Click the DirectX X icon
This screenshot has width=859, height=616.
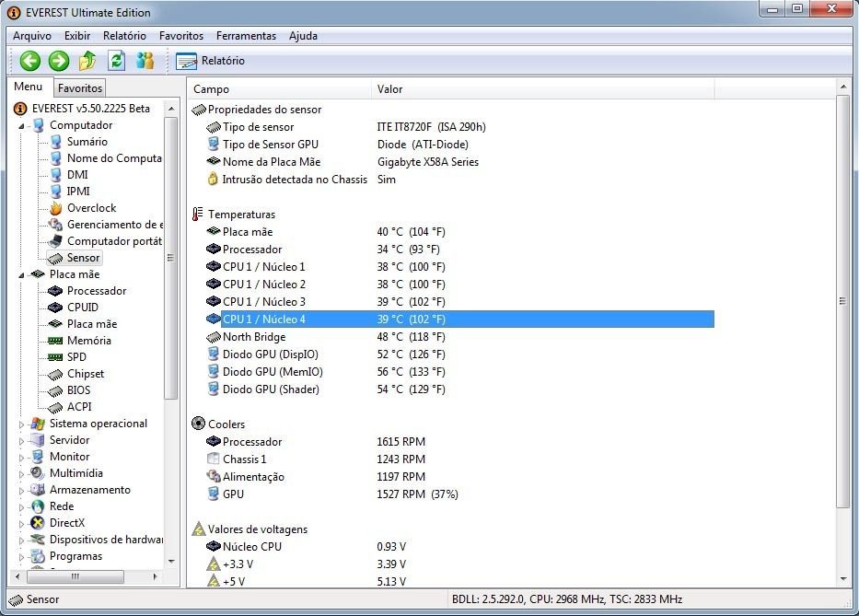[38, 523]
